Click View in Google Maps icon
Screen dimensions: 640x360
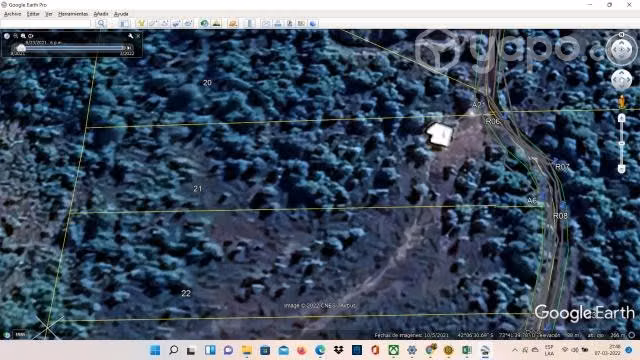click(301, 23)
